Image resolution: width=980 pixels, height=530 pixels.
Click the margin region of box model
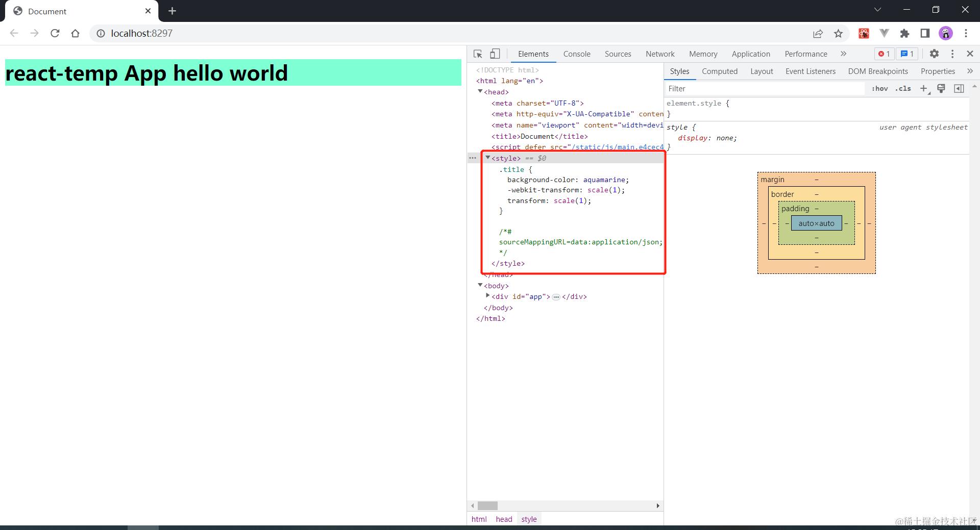pos(816,179)
